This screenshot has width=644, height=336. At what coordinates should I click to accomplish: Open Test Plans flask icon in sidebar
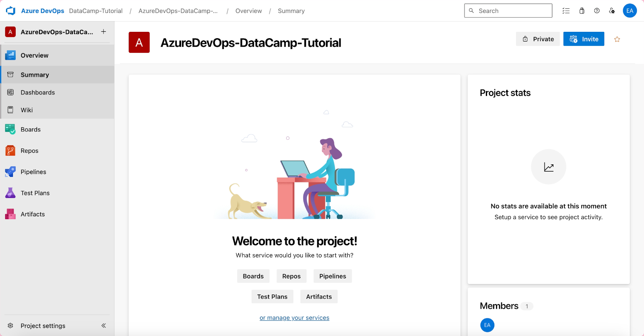tap(10, 193)
